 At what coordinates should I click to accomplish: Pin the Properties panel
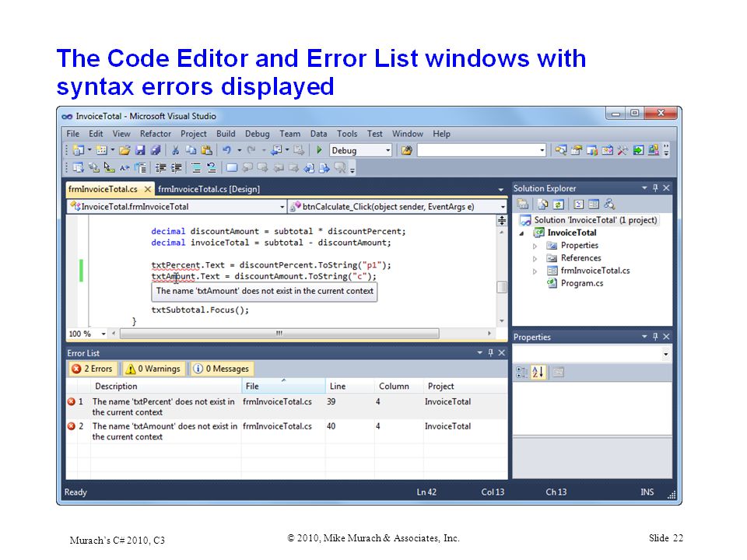coord(655,337)
